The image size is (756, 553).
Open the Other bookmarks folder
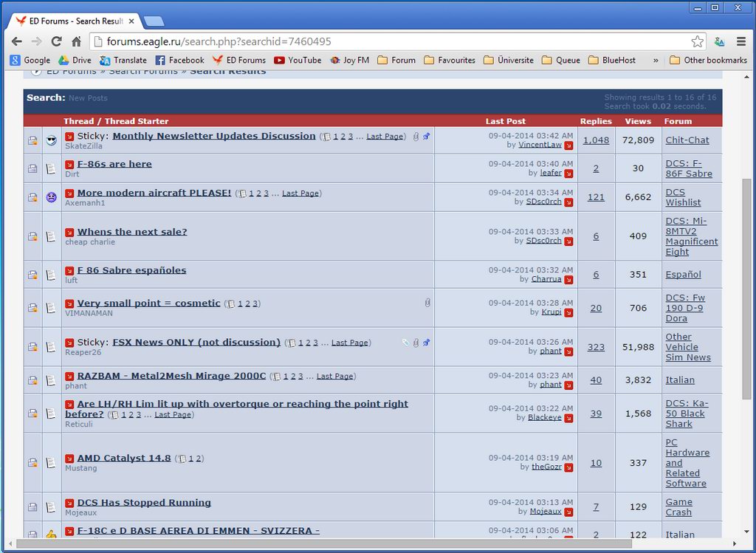coord(708,61)
